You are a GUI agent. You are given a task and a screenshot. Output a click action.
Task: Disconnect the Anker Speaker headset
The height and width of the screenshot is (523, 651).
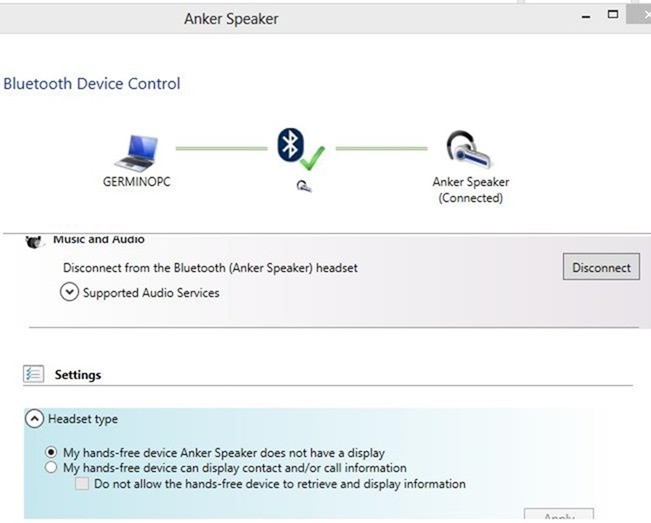pyautogui.click(x=601, y=267)
